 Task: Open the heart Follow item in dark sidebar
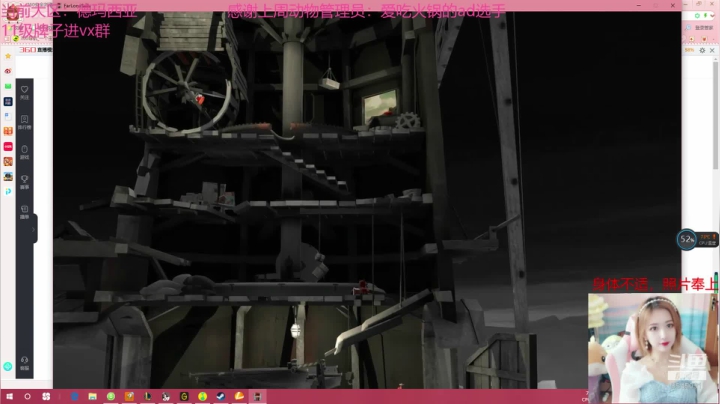(24, 92)
